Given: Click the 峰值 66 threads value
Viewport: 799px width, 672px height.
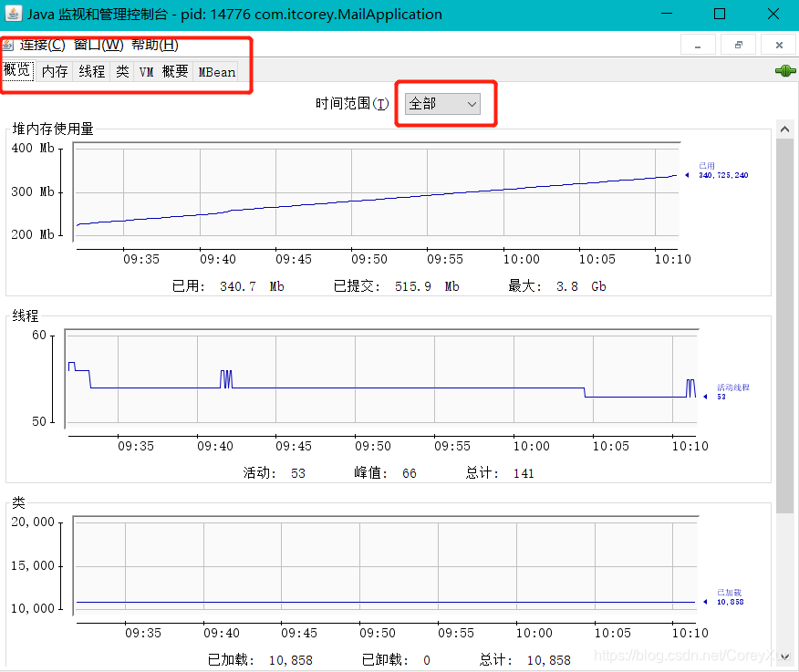Looking at the screenshot, I should (x=385, y=473).
